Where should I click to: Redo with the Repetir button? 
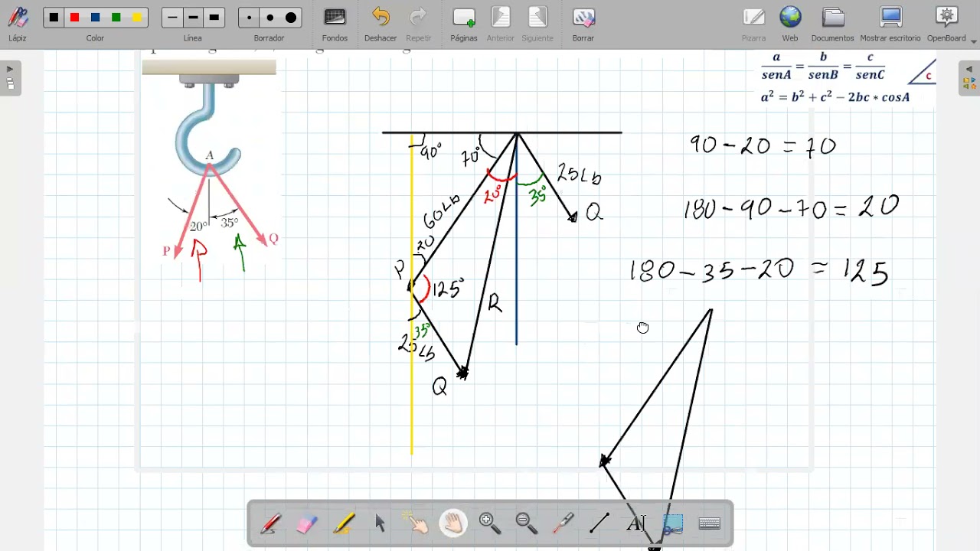pos(418,24)
